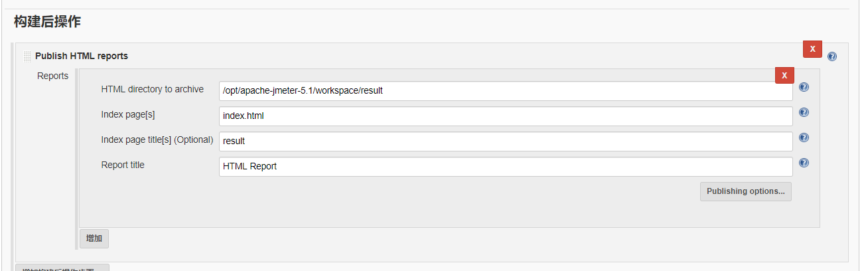Delete the Publish HTML reports build step

(x=812, y=49)
